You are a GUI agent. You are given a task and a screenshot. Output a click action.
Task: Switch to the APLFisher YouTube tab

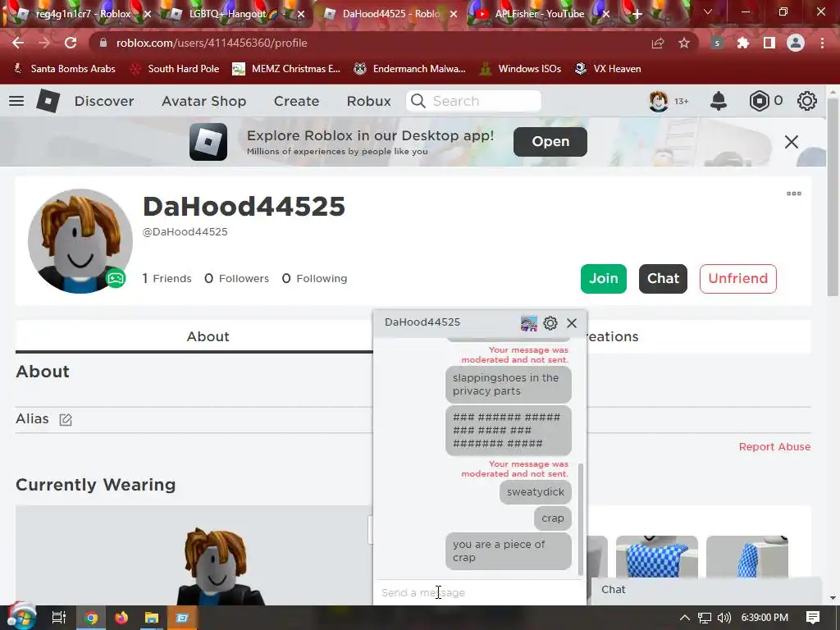pyautogui.click(x=538, y=14)
